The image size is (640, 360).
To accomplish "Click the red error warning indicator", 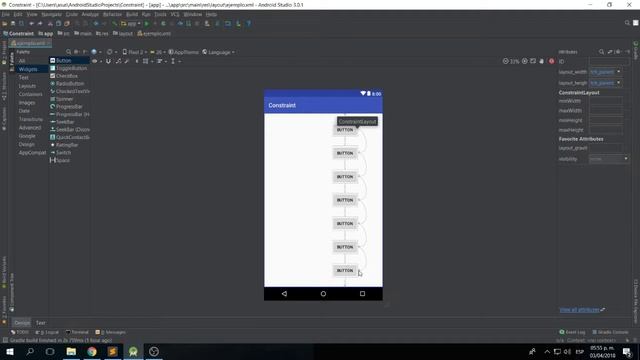I will (x=551, y=61).
